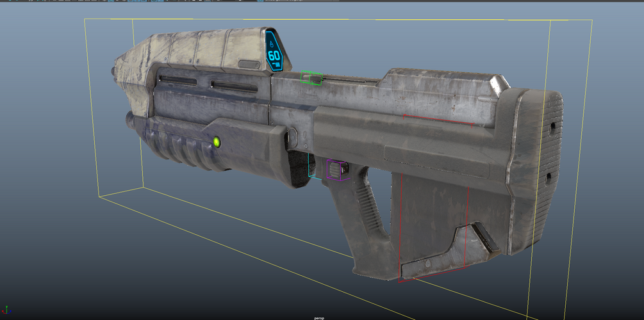Screen dimensions: 644x320
Task: Select the magenta wireframe box near the trigger
Action: 338,170
